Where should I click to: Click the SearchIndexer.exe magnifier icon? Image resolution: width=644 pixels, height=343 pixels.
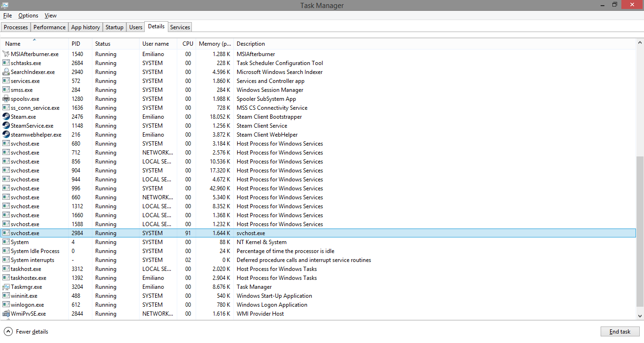click(x=7, y=72)
